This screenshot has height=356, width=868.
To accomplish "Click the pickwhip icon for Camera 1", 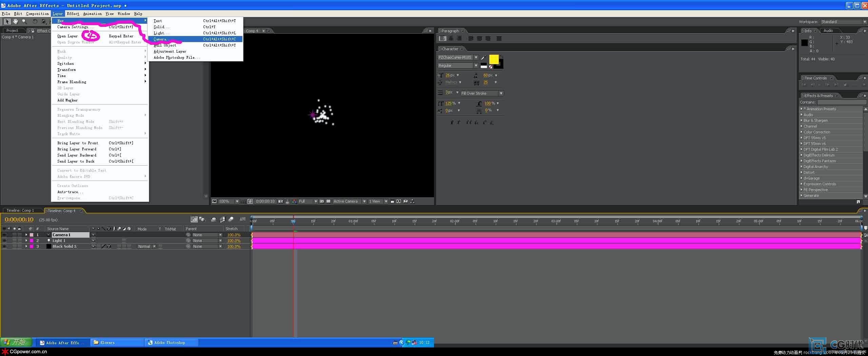I will pyautogui.click(x=188, y=235).
